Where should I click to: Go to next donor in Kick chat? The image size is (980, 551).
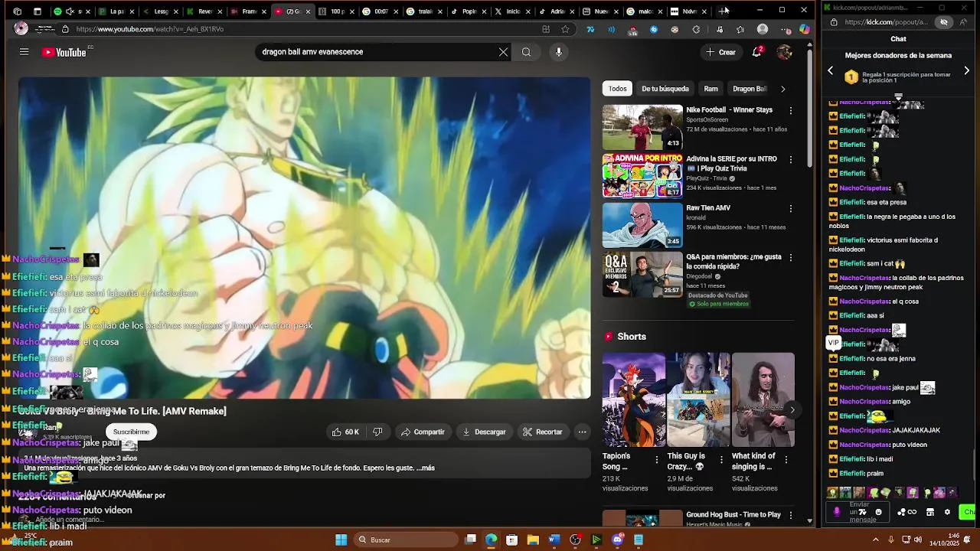966,70
